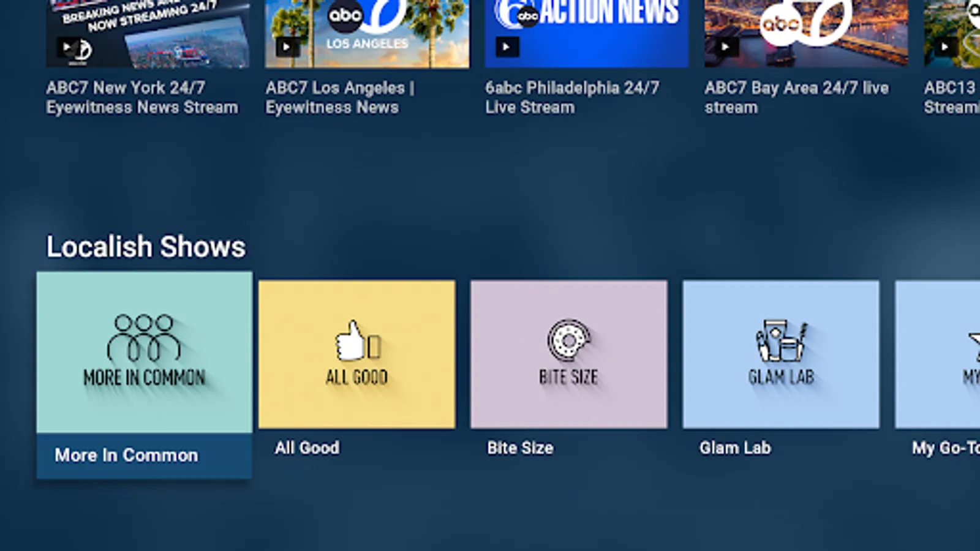The image size is (980, 551).
Task: Click the play icon on 6abc Philadelphia thumbnail
Action: coord(506,47)
